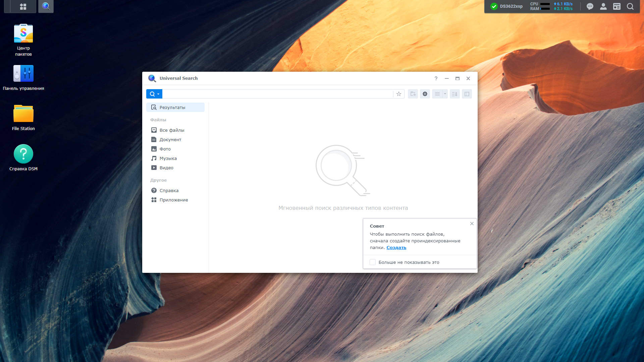Select Документ category

pos(175,139)
